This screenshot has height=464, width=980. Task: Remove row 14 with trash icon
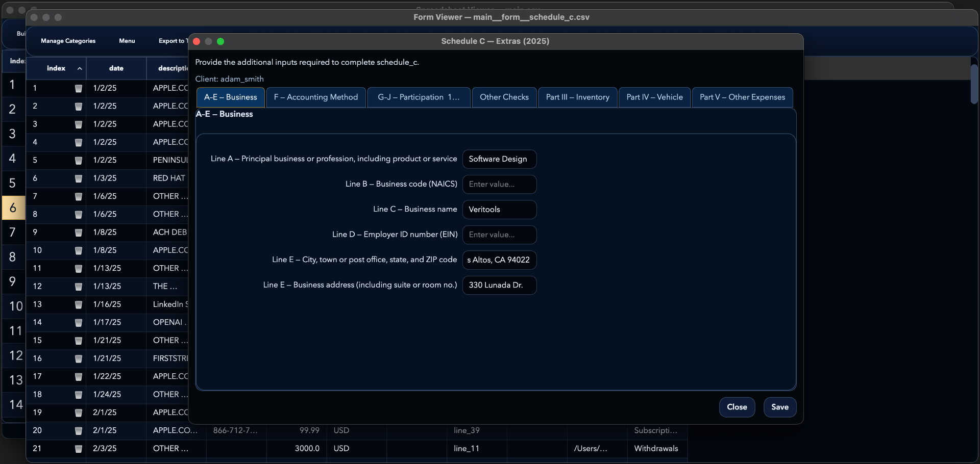[x=79, y=322]
